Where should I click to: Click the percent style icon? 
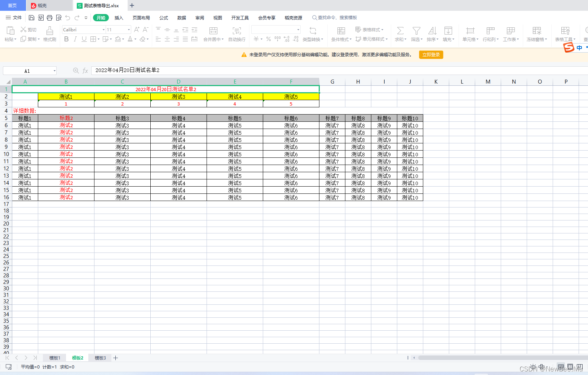(x=269, y=39)
